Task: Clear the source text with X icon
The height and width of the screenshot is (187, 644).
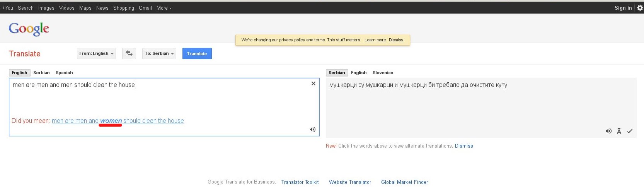Action: (x=313, y=83)
